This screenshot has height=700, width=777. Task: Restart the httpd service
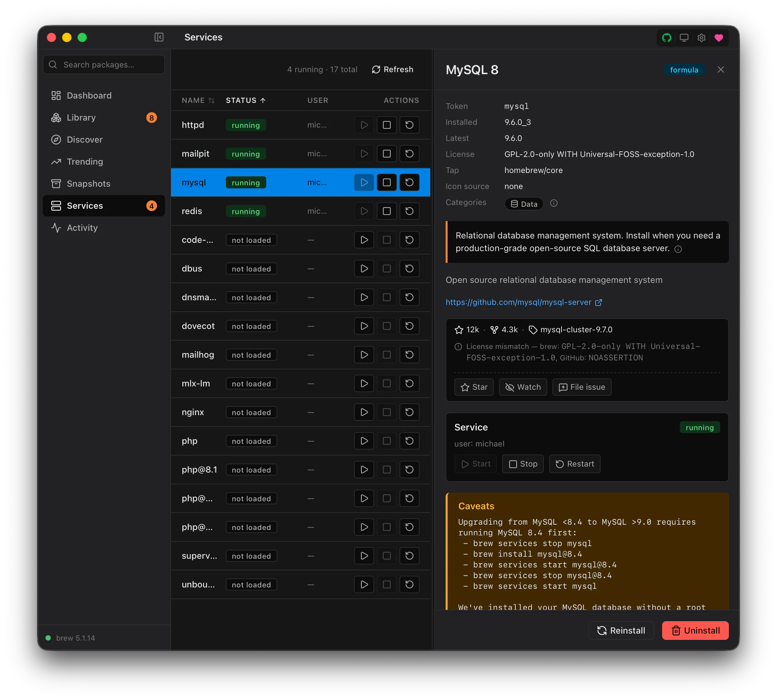coord(409,125)
